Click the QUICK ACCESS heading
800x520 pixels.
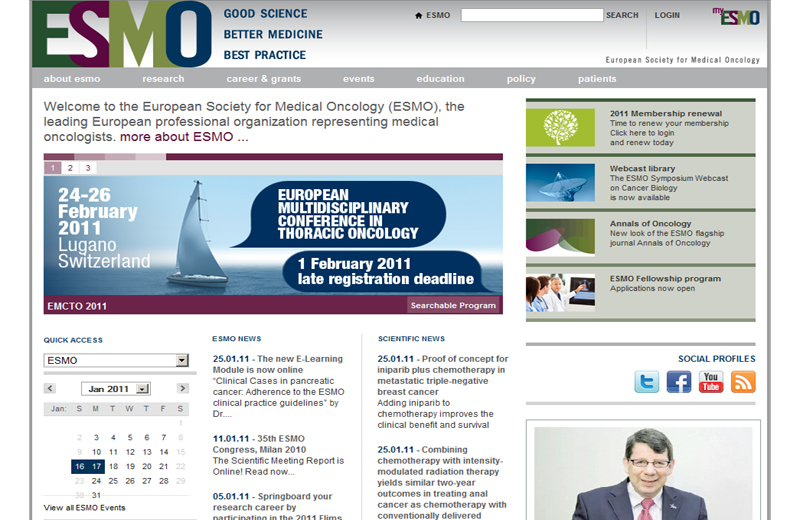tap(73, 340)
